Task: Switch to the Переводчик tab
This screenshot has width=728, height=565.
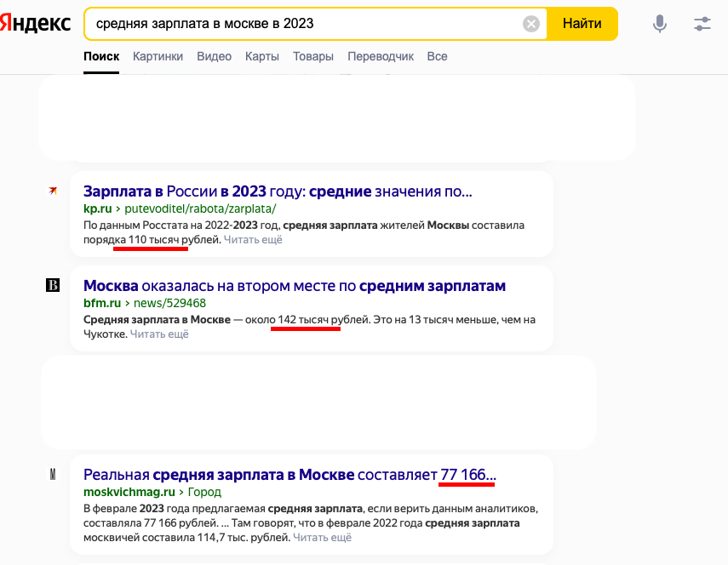Action: click(380, 56)
